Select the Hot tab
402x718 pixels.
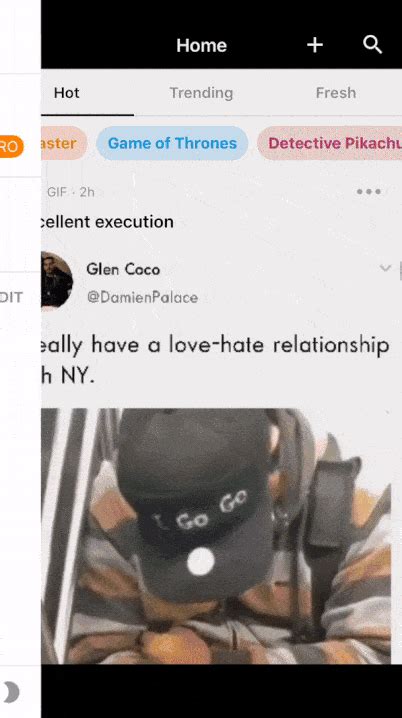(67, 93)
